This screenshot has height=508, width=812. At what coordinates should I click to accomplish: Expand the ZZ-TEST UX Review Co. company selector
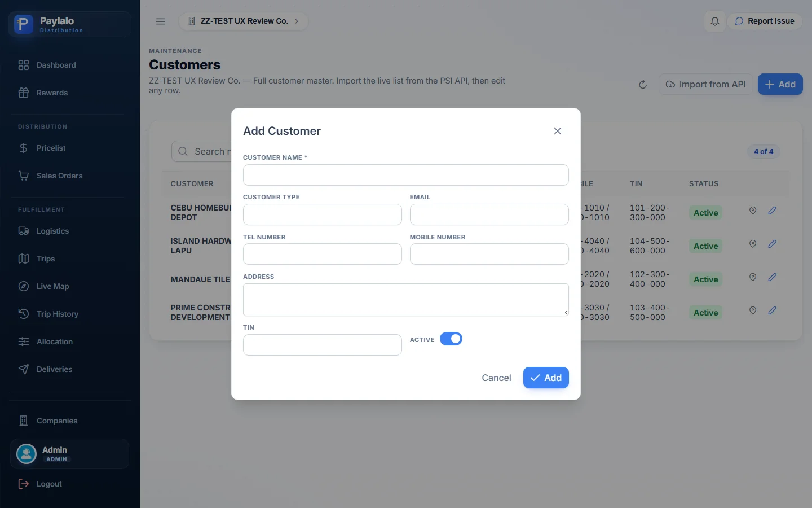point(244,21)
